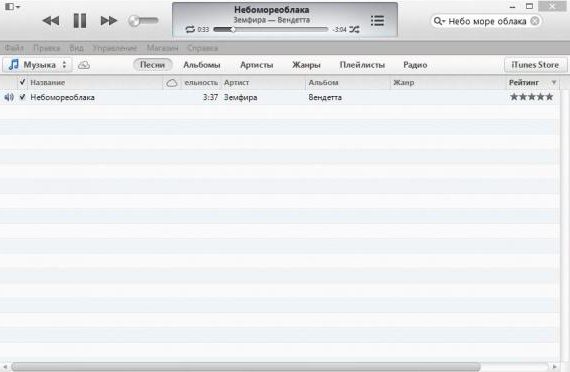Open the Музыка library selector dropdown
Image resolution: width=570 pixels, height=372 pixels.
tap(37, 65)
